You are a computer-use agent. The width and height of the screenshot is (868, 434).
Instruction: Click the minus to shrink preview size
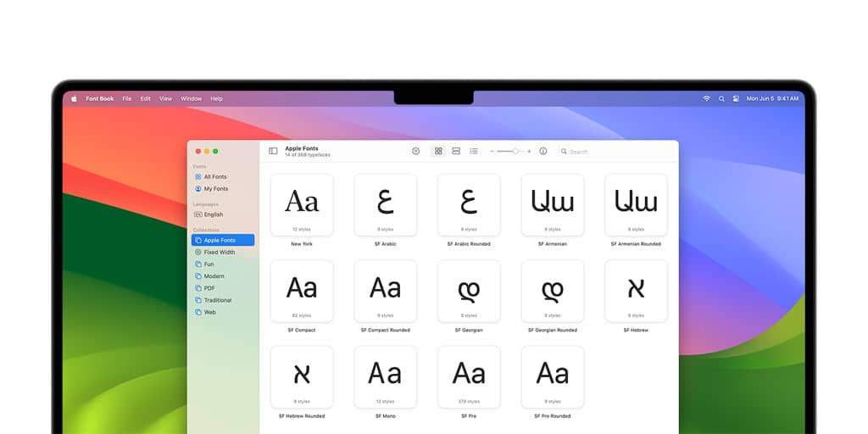[x=492, y=151]
